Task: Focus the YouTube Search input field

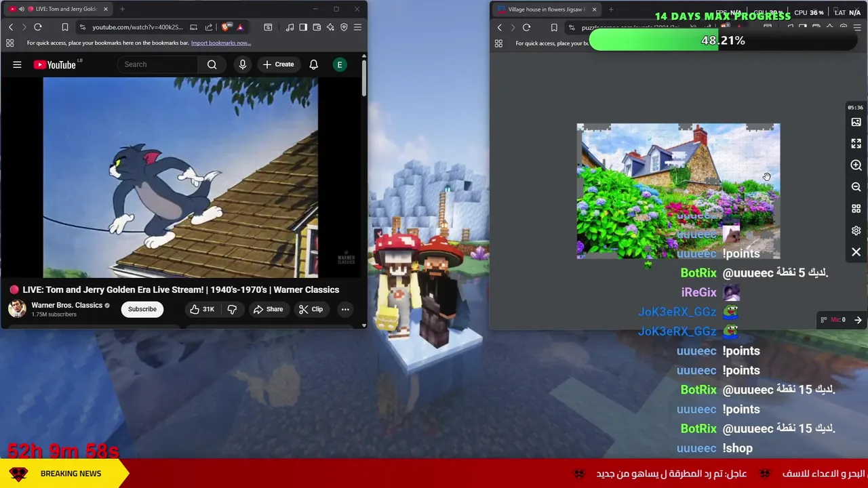Action: tap(158, 64)
